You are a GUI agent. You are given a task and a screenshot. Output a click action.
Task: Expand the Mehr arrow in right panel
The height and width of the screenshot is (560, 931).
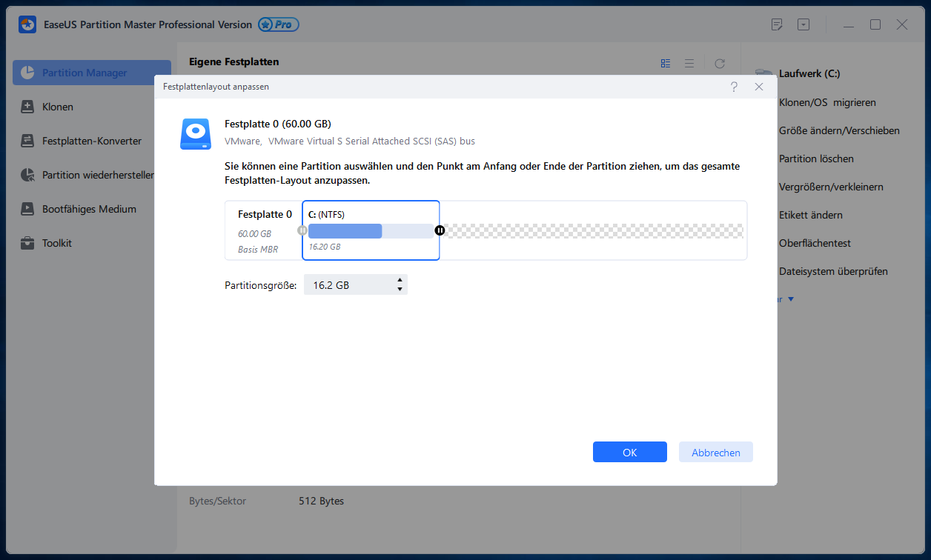(791, 299)
